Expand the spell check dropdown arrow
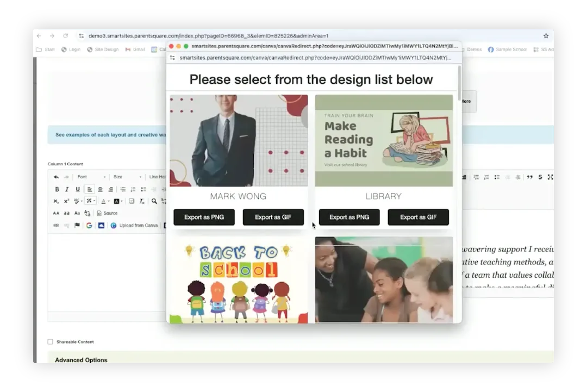Image resolution: width=587 pixels, height=392 pixels. 82,201
